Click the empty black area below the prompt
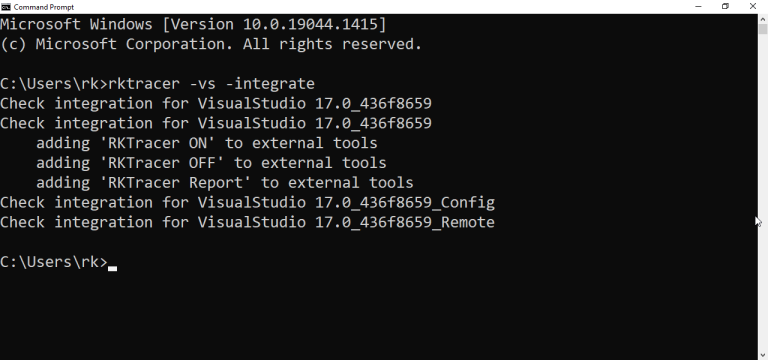Viewport: 768px width, 360px height. tap(377, 313)
